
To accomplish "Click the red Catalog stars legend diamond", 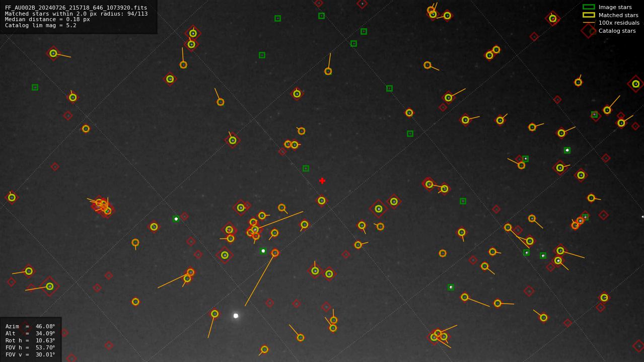I will point(589,31).
